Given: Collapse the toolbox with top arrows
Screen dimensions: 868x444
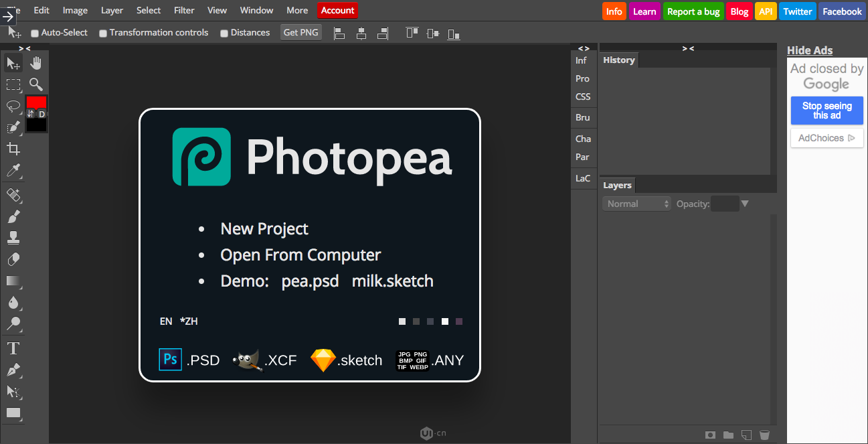Looking at the screenshot, I should coord(25,48).
